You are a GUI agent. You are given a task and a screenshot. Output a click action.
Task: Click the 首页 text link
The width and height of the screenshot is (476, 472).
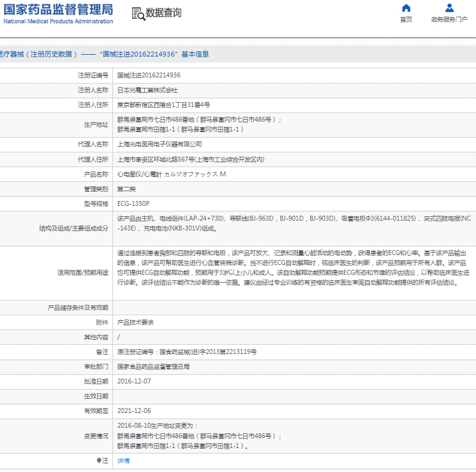406,20
